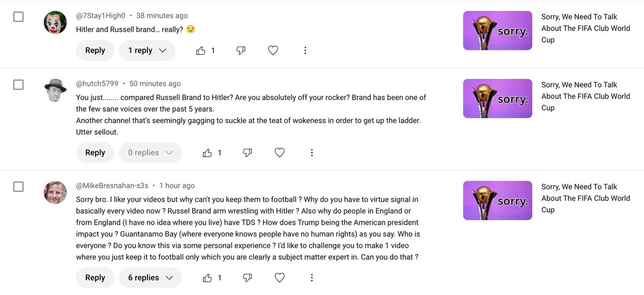Viewport: 644px width, 295px height.
Task: Open first 'Sorry, We Need To Talk' video thumbnail
Action: click(497, 31)
